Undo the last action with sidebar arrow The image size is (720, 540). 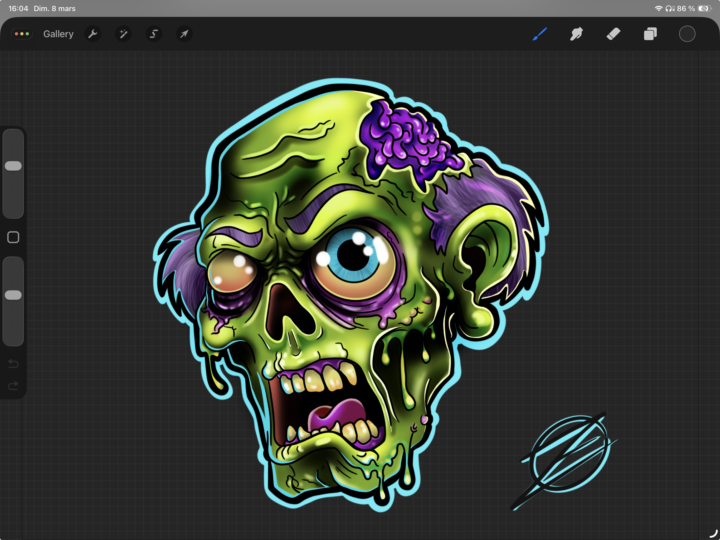click(x=13, y=363)
